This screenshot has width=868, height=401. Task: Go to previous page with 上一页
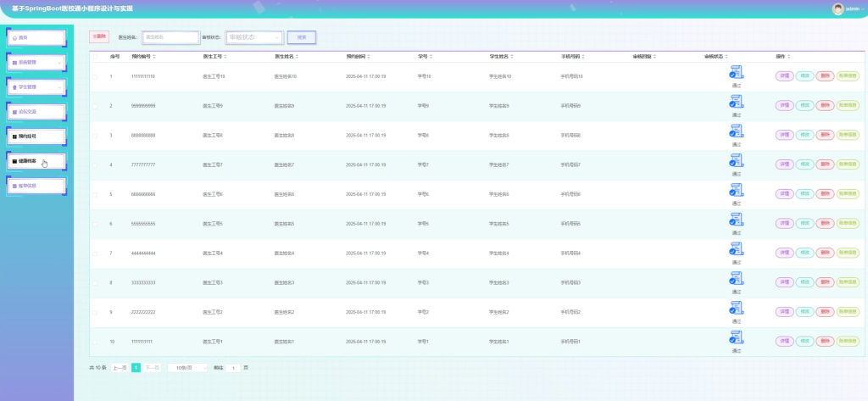click(x=119, y=368)
